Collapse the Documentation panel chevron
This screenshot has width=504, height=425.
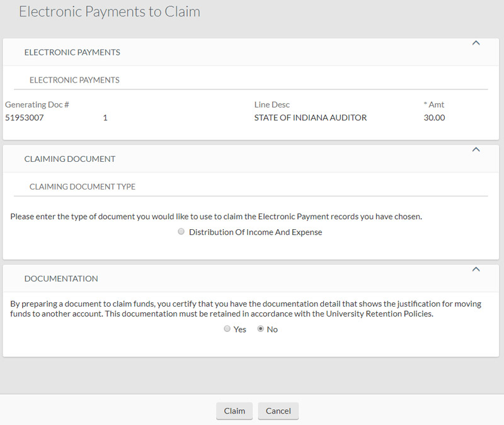pyautogui.click(x=476, y=269)
